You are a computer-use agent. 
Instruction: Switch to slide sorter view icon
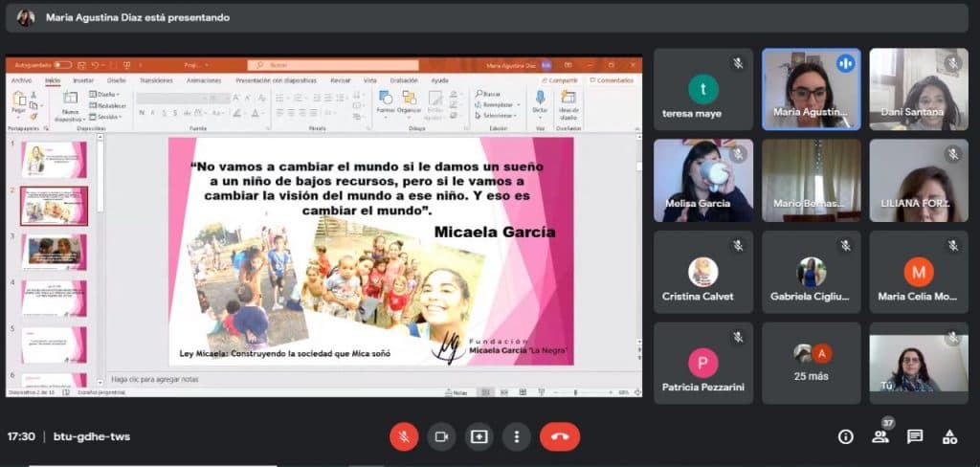point(503,392)
